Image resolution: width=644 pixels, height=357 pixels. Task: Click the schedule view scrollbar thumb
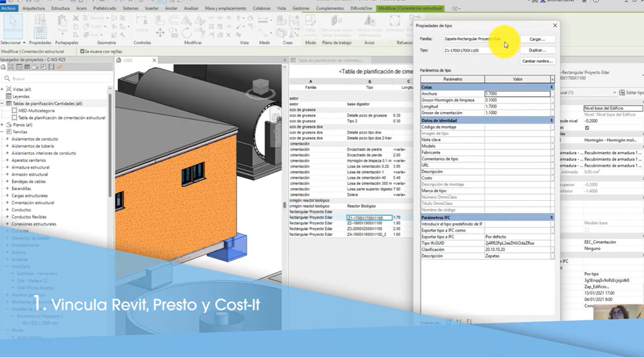pyautogui.click(x=284, y=205)
